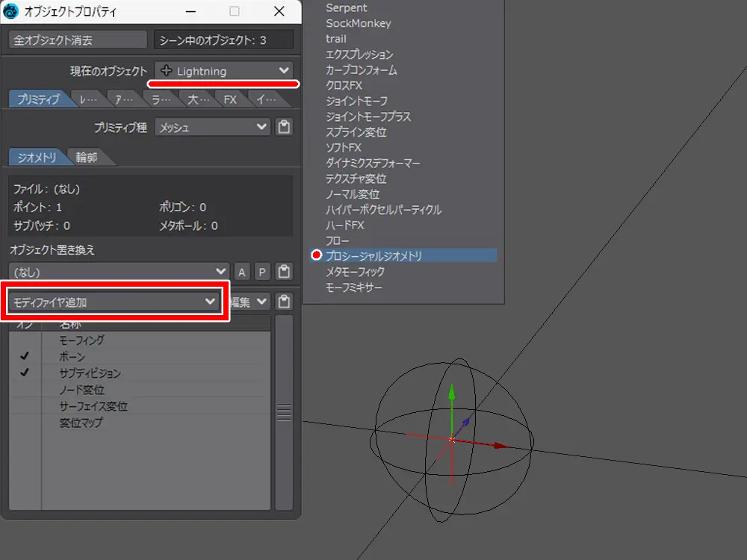Enable the モーフィング modifier
Image resolution: width=747 pixels, height=560 pixels.
[x=25, y=340]
